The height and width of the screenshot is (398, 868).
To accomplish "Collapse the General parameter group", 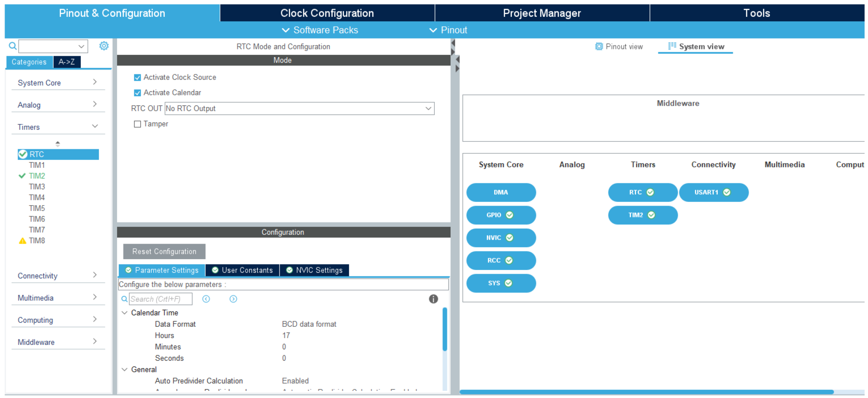I will (x=124, y=369).
